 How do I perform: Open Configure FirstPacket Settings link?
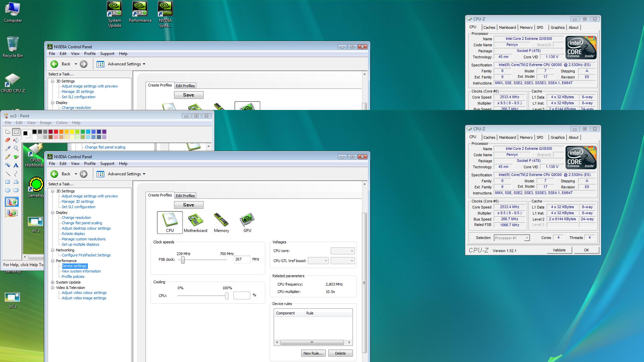[x=86, y=255]
